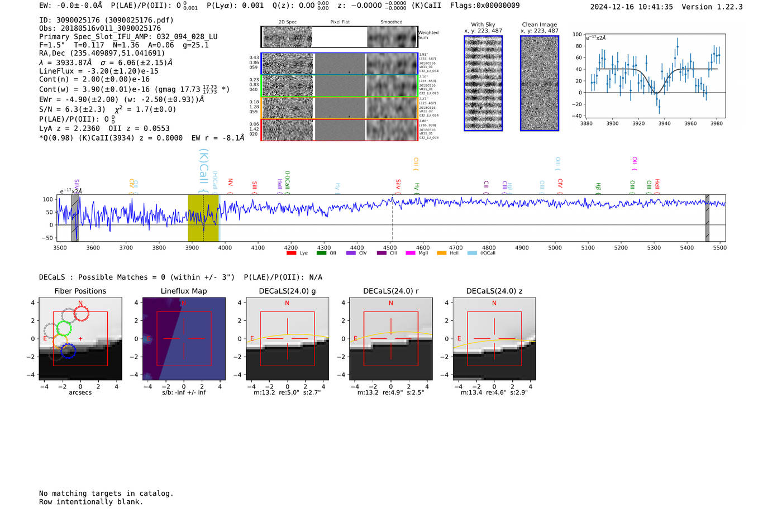Click the light blue (K)CaII legend swatch
Image resolution: width=782 pixels, height=532 pixels.
[473, 253]
